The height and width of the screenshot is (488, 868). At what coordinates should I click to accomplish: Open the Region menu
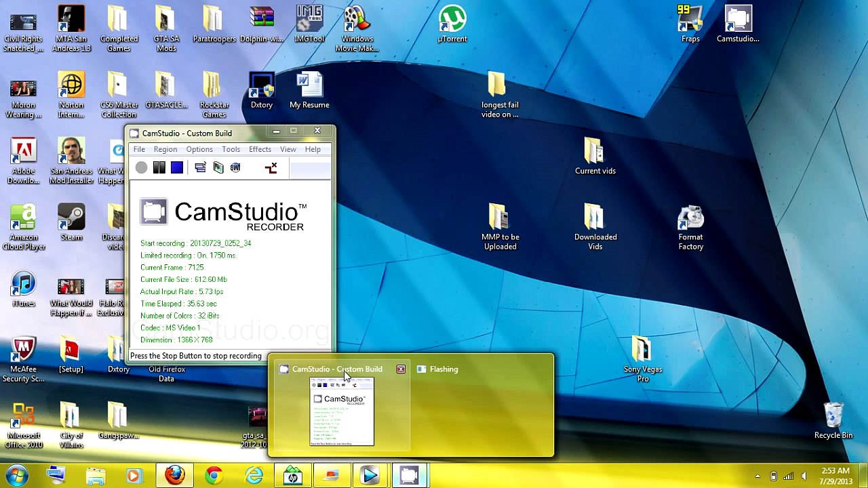[x=165, y=149]
